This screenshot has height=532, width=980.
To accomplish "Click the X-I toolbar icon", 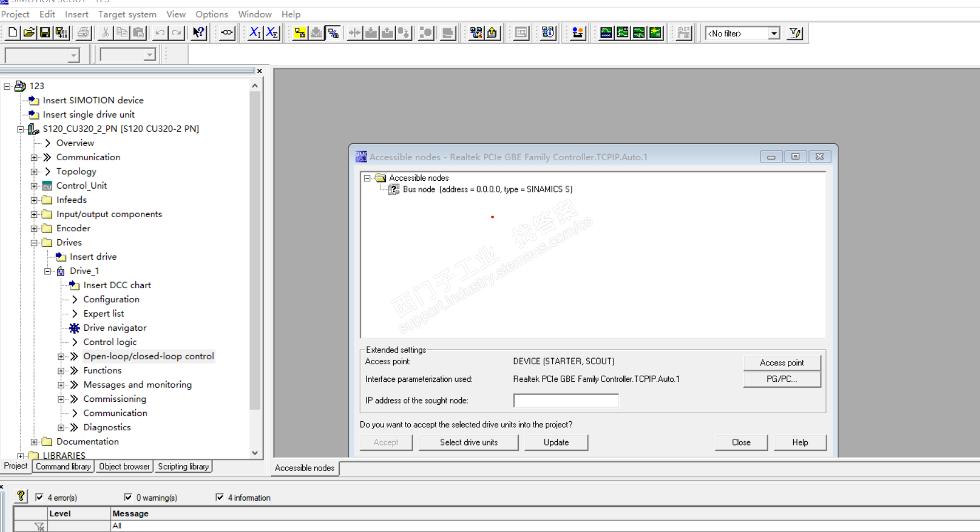I will tap(256, 33).
